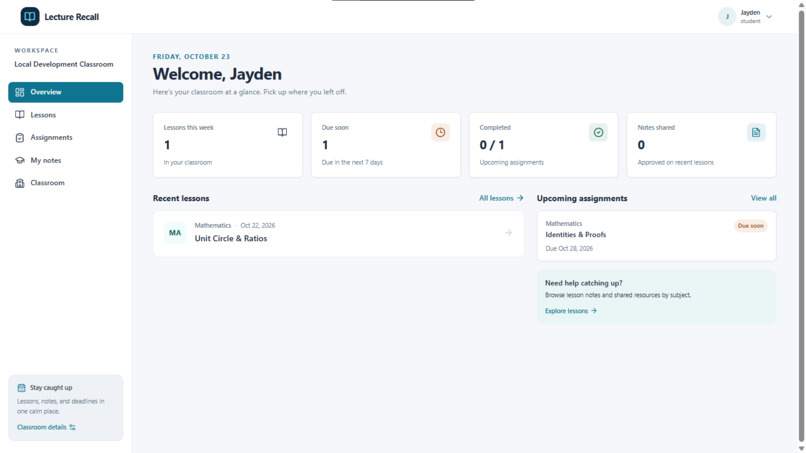Click the clock icon on Due soon card

pos(440,132)
